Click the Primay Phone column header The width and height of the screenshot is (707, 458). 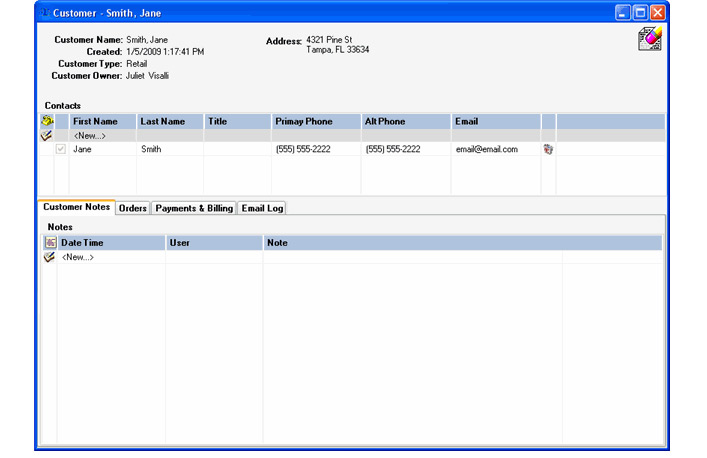(x=316, y=121)
